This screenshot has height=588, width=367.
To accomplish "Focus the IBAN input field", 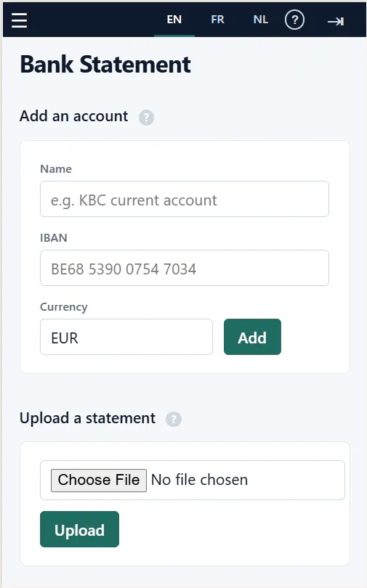I will click(x=185, y=268).
